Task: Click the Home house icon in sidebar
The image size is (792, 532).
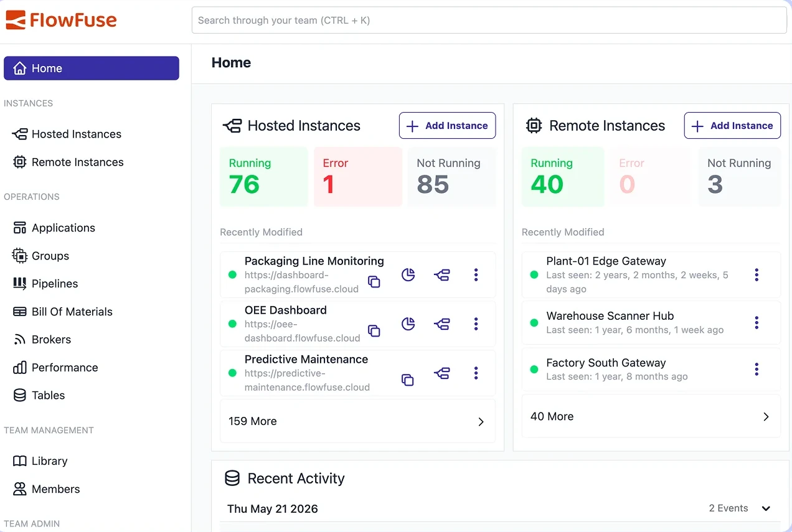Action: tap(20, 68)
